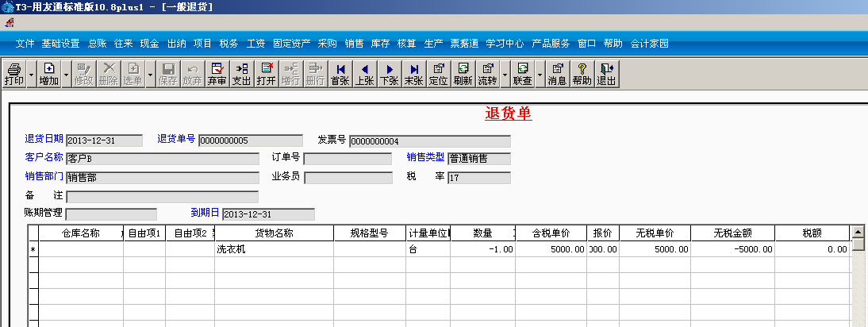
Task: Click the 数量 column header
Action: click(x=482, y=233)
